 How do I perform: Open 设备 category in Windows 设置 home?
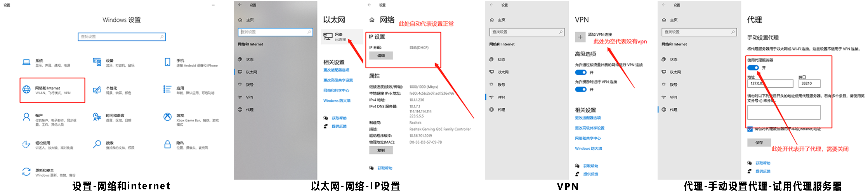[114, 63]
